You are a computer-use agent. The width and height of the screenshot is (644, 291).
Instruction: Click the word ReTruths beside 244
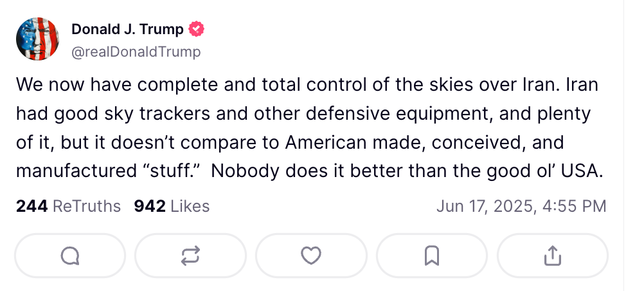[87, 206]
